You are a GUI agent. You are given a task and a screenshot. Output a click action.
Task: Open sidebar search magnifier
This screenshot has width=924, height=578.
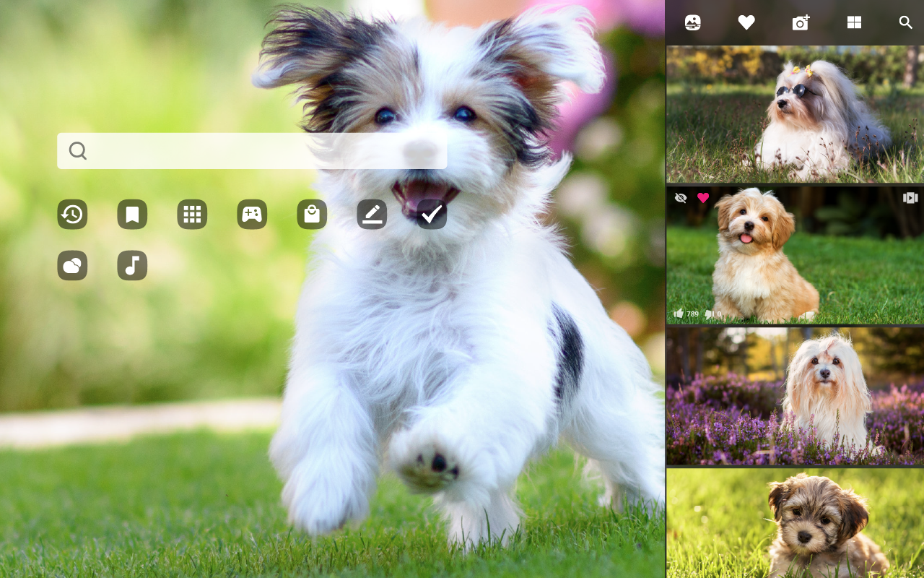(x=906, y=22)
